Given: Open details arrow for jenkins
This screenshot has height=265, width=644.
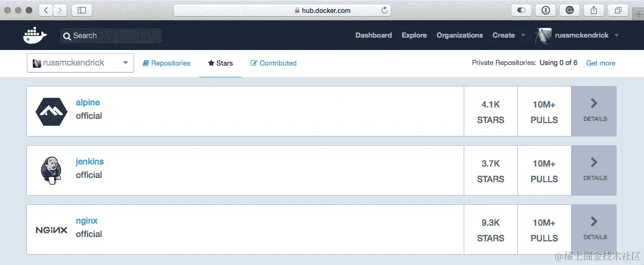Looking at the screenshot, I should 594,162.
